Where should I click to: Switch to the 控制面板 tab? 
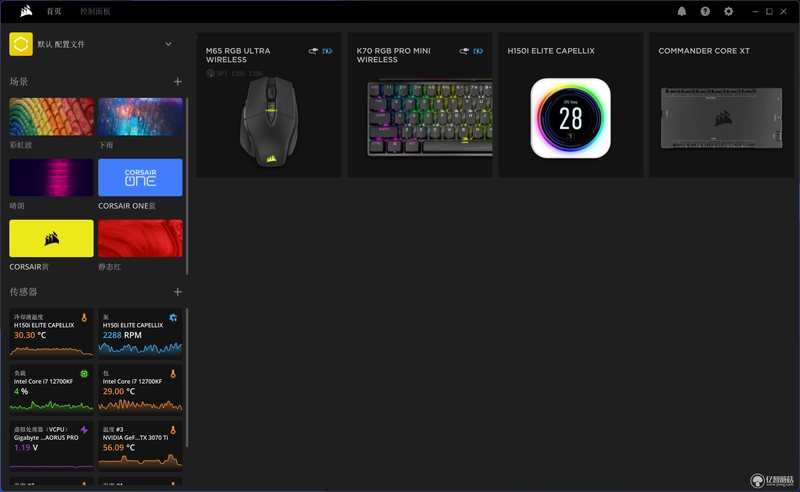click(x=95, y=11)
